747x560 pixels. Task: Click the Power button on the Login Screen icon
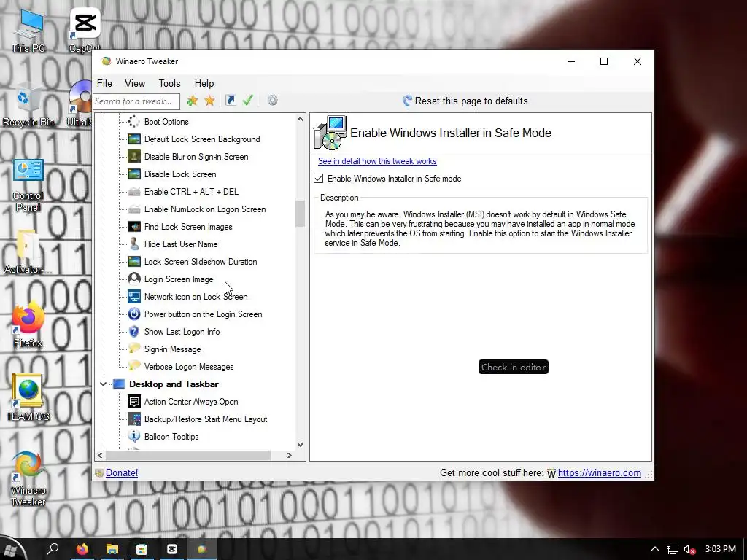(x=134, y=314)
